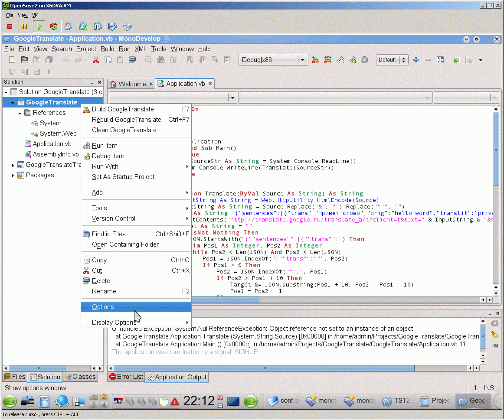
Task: Click the fullscreen toggle toolbar icon
Action: point(440,60)
